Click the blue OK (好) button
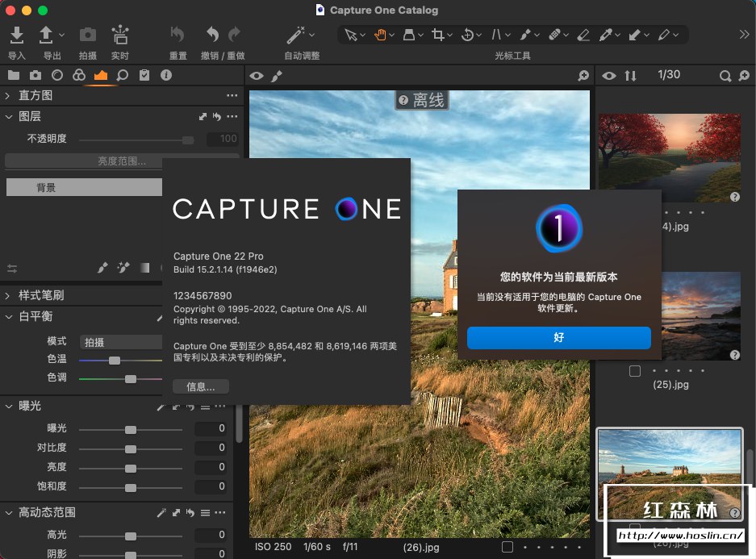The width and height of the screenshot is (756, 559). coord(558,338)
